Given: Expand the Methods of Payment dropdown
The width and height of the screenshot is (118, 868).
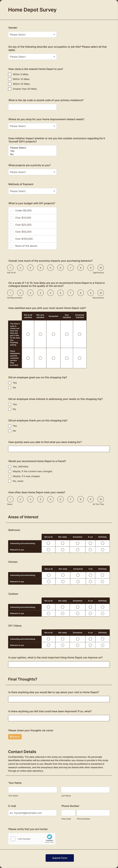Looking at the screenshot, I should (x=32, y=191).
